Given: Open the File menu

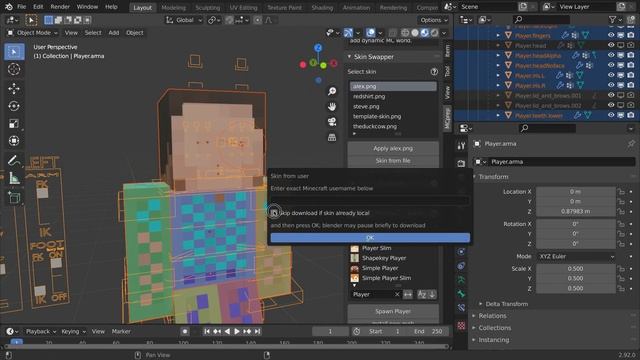Looking at the screenshot, I should [22, 7].
